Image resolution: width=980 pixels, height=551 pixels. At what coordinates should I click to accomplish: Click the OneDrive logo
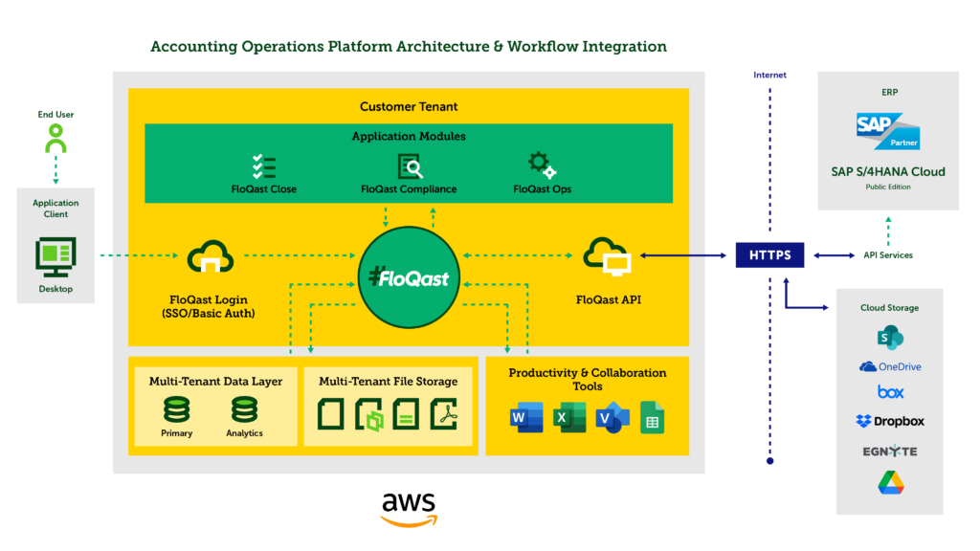(x=890, y=366)
